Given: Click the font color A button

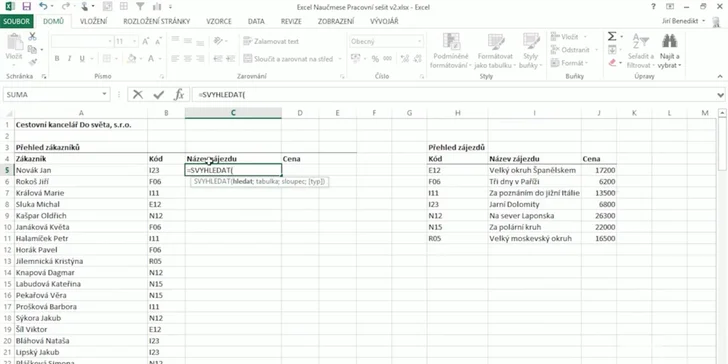Looking at the screenshot, I should tap(151, 58).
